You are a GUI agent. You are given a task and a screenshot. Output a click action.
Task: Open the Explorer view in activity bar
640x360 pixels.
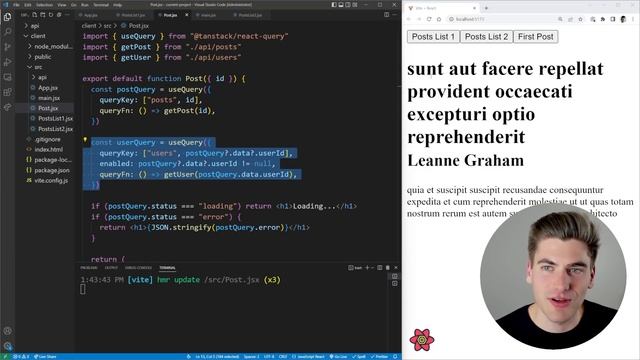(7, 17)
